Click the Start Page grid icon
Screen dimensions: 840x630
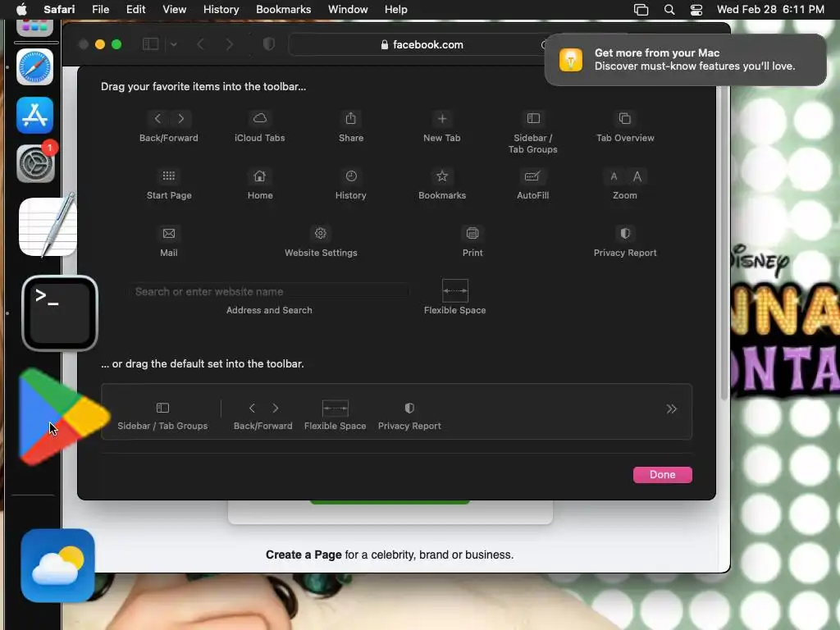point(169,176)
